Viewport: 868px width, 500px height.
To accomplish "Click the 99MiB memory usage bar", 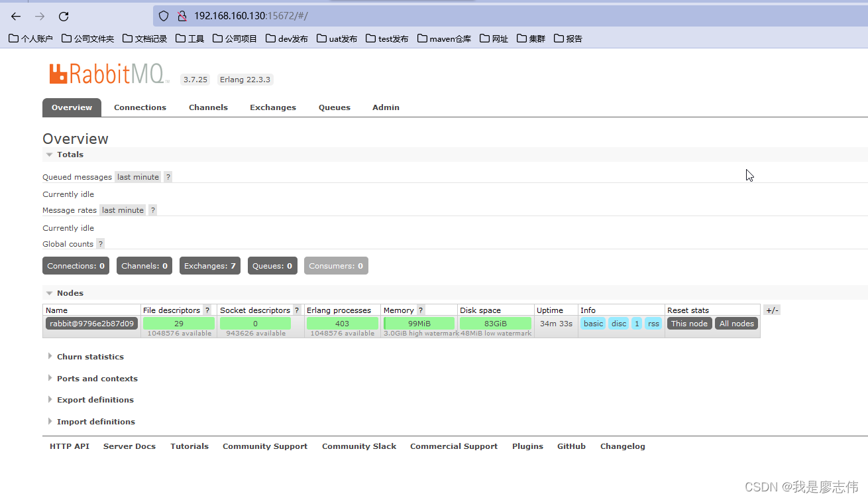I will click(x=419, y=324).
